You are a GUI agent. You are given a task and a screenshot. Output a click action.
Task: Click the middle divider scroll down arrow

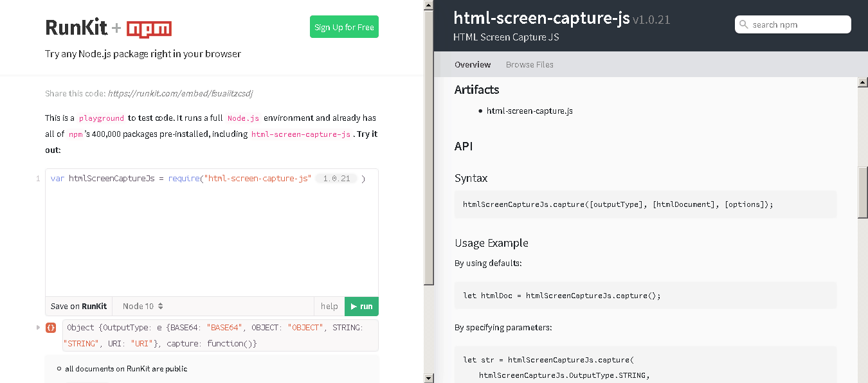pos(429,378)
